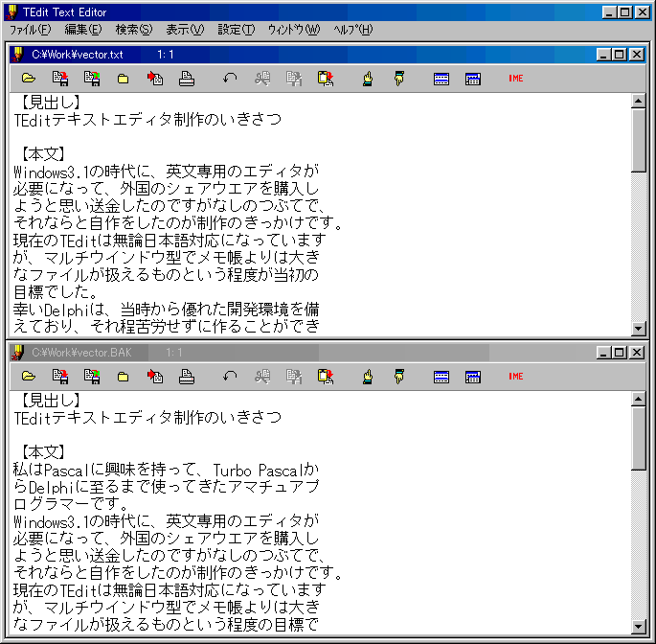Click the open-folder icon in vector.txt window
The image size is (656, 644).
point(29,78)
